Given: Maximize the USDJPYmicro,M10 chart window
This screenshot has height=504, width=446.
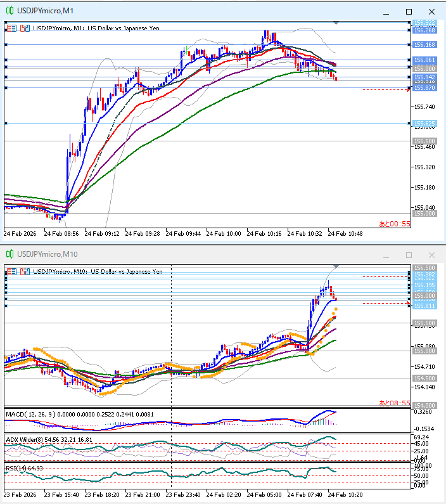Looking at the screenshot, I should pos(409,254).
